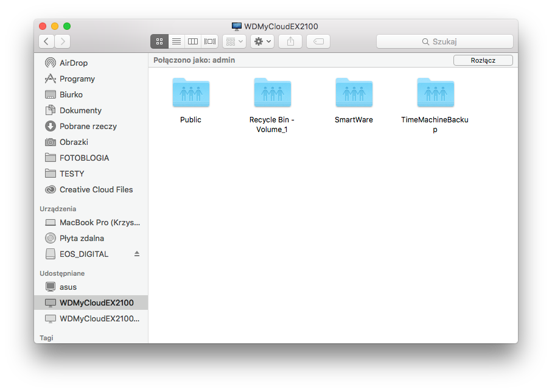Click the 'Połączono jako: admin' status text
Screen dimensions: 552x392
194,60
